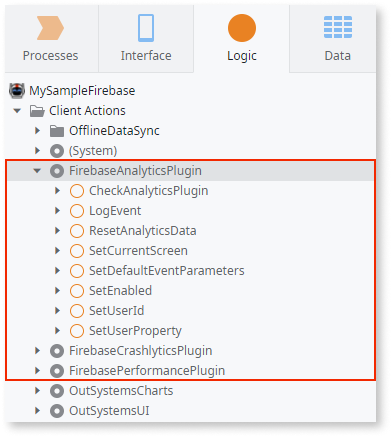Select the Data tab
The width and height of the screenshot is (391, 437).
pos(337,38)
